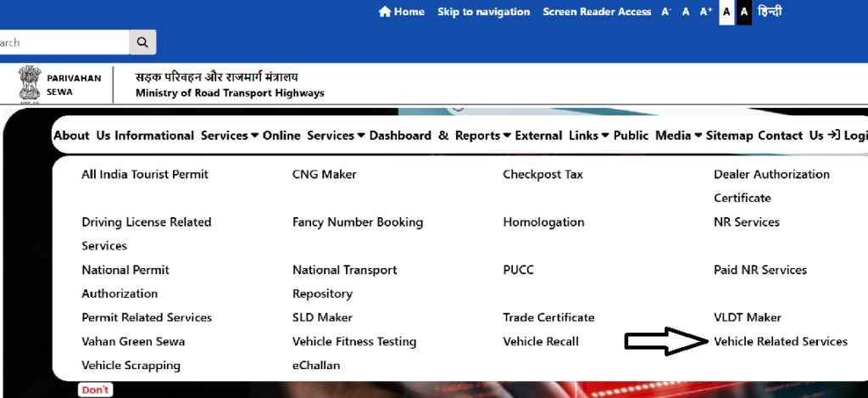Image resolution: width=868 pixels, height=398 pixels.
Task: Select Checkpost Tax option
Action: point(543,175)
